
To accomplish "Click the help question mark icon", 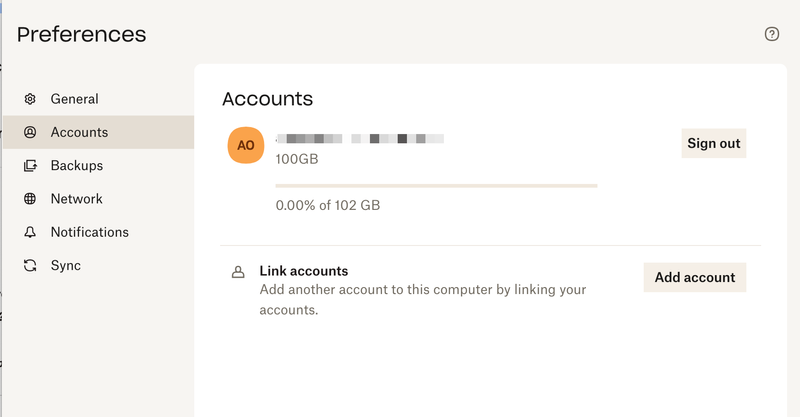I will [x=771, y=34].
